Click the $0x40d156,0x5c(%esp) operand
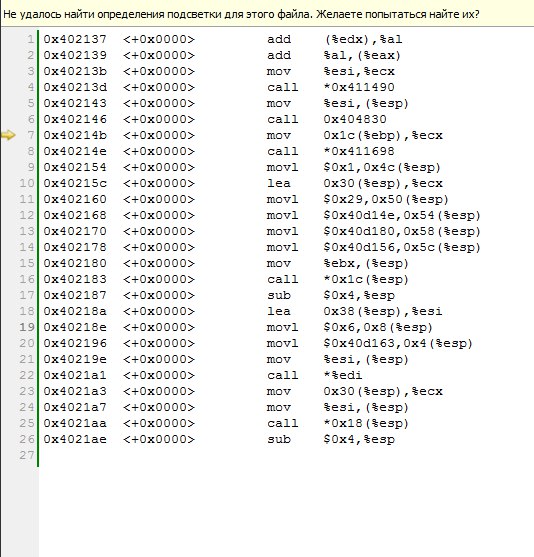This screenshot has width=534, height=557. pos(402,247)
